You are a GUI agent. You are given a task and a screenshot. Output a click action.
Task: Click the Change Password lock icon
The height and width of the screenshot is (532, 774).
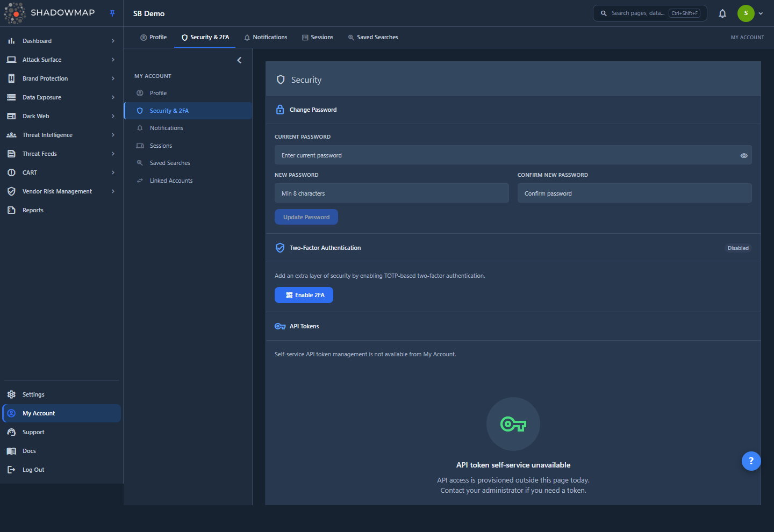[x=280, y=110]
